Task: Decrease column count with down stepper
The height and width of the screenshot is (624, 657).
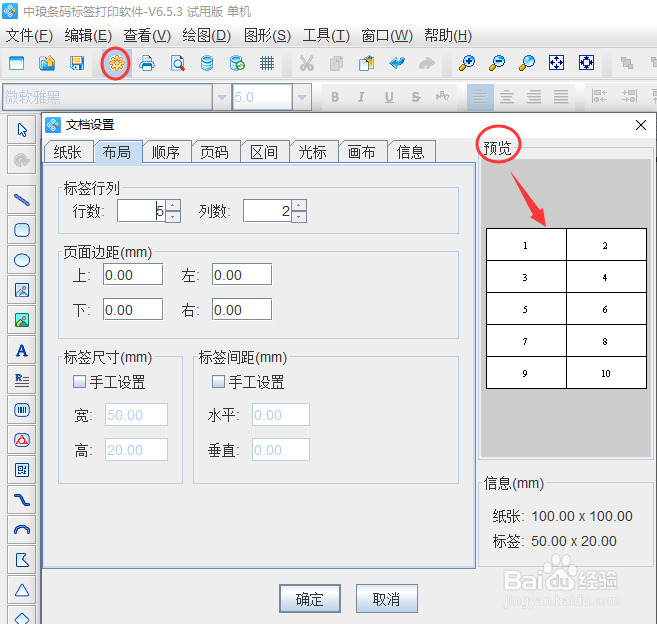Action: coord(299,217)
